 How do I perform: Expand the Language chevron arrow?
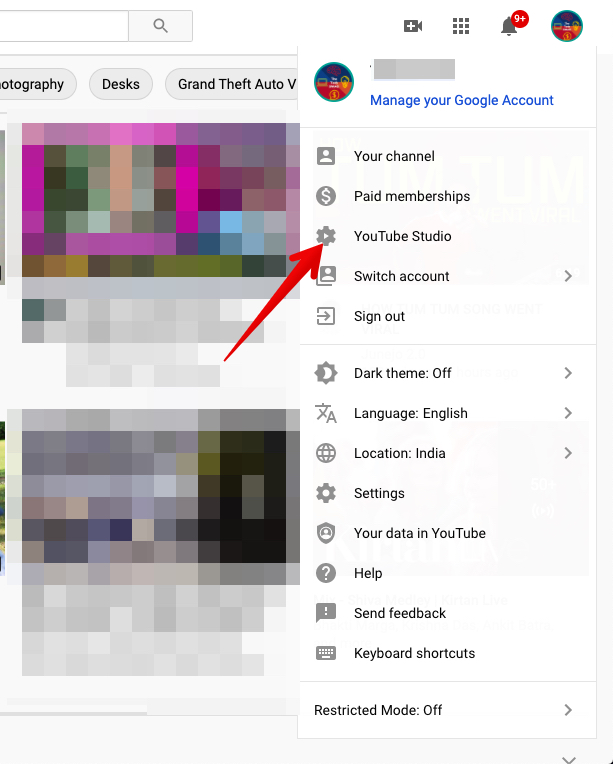(x=568, y=413)
